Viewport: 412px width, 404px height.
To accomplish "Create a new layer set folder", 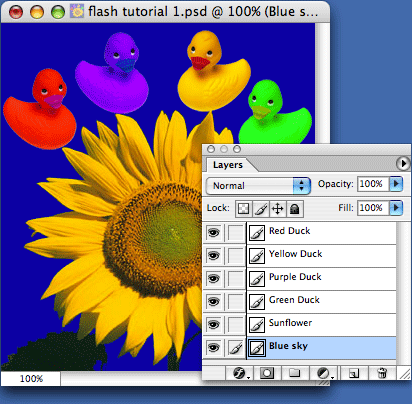I will [294, 373].
